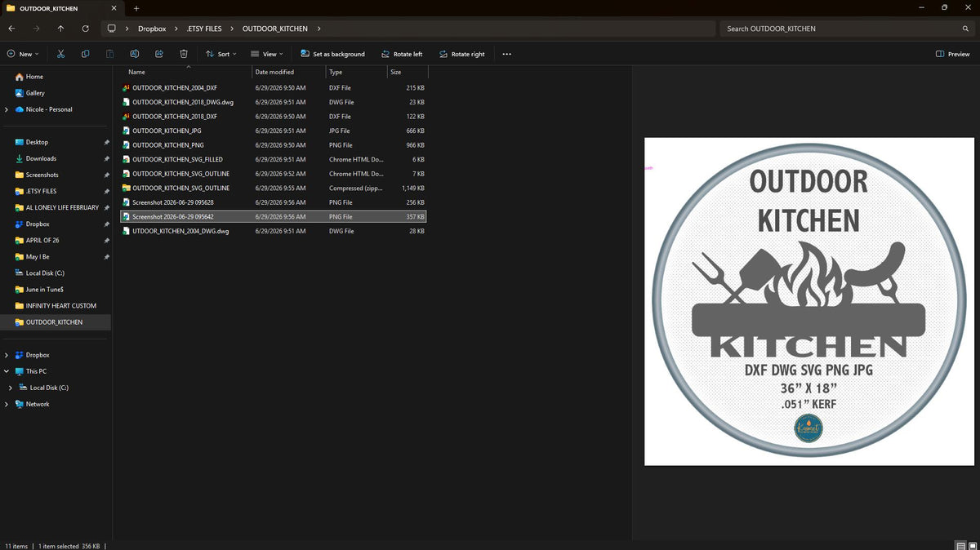980x550 pixels.
Task: Click Set as background button
Action: (x=332, y=54)
